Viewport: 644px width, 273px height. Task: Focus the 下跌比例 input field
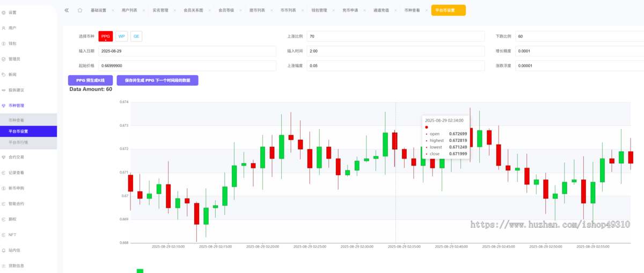[579, 36]
